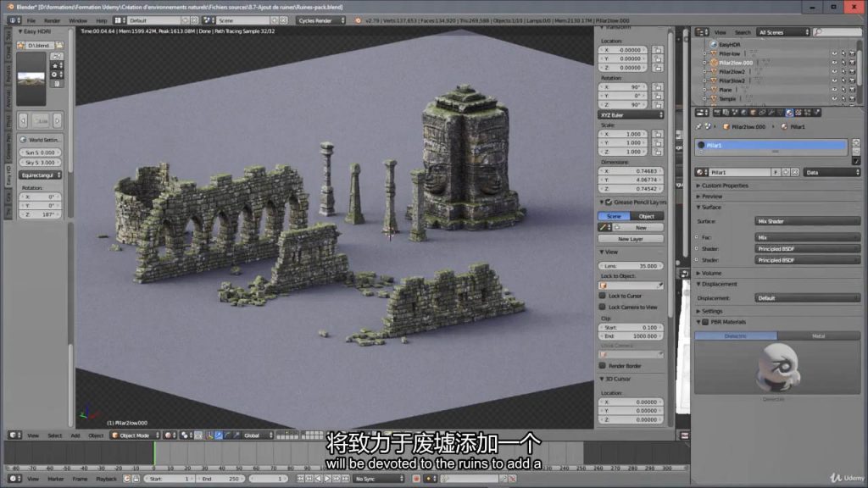Open the Window menu

point(77,20)
